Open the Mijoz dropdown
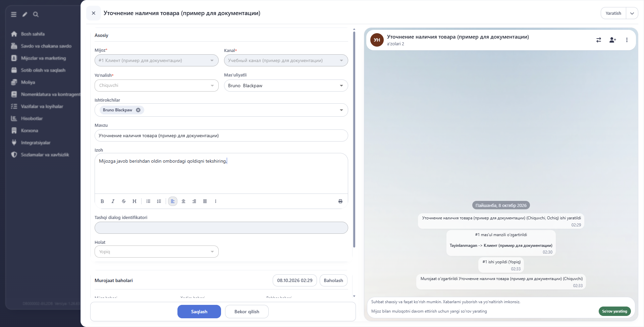Screen dimensions: 644x327 tap(157, 60)
